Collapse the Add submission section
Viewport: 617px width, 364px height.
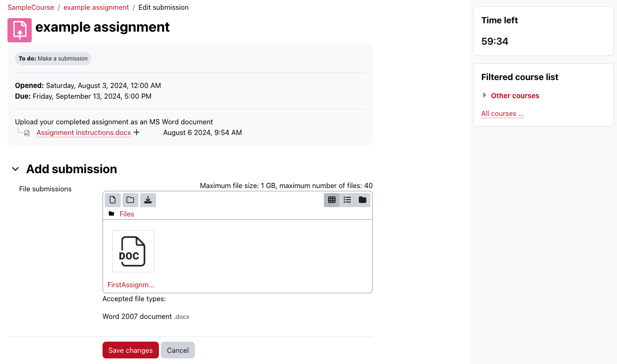point(15,169)
